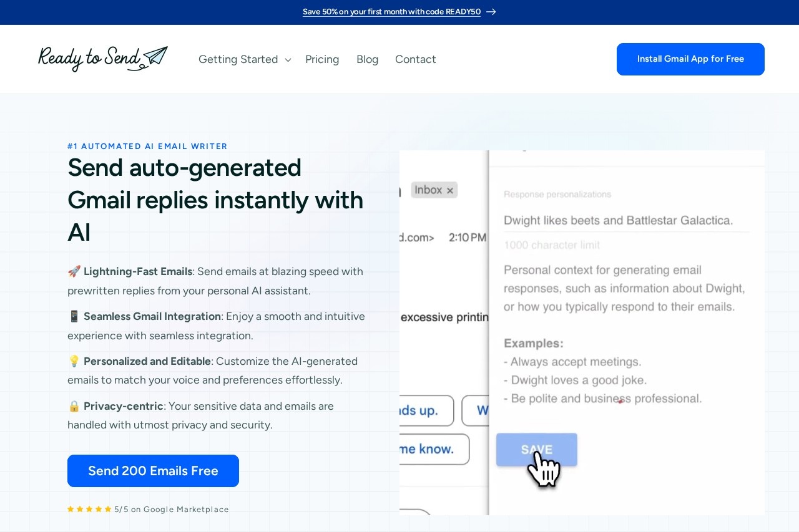Screen dimensions: 799x532
Task: Click the lock emoji beside Privacy-centric
Action: (x=74, y=406)
